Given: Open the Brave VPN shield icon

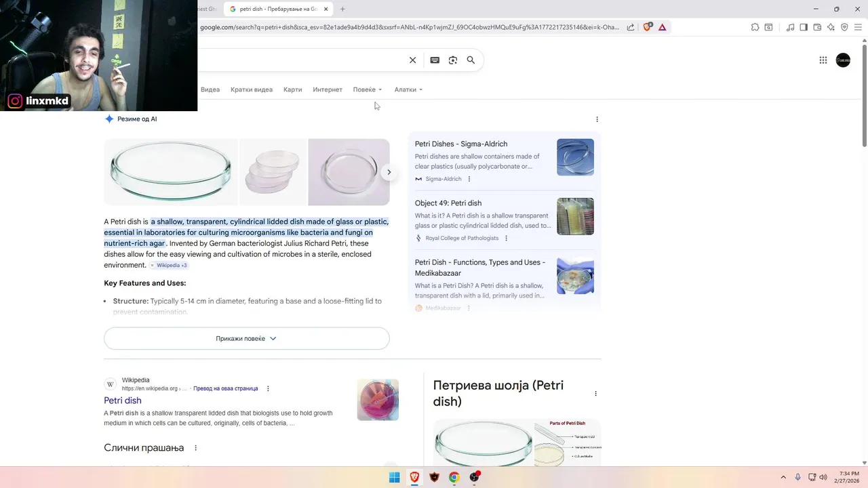Looking at the screenshot, I should point(844,27).
